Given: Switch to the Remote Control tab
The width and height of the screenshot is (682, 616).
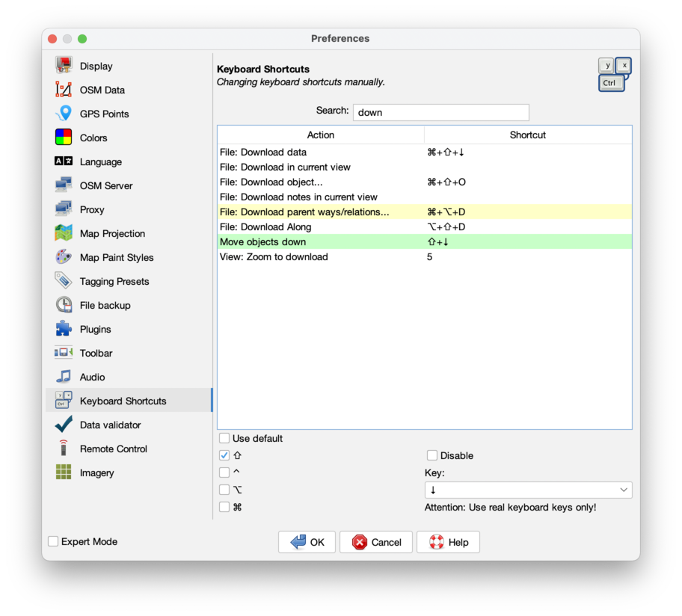Looking at the screenshot, I should 113,449.
